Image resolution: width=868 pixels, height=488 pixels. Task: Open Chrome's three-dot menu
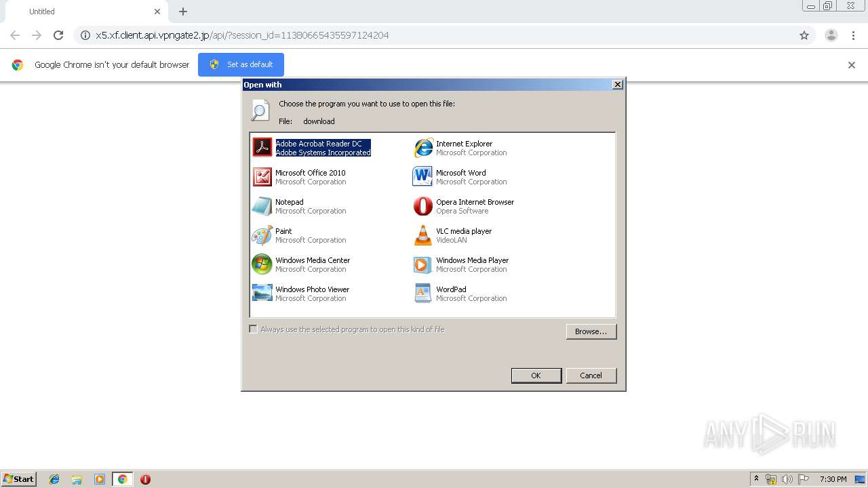853,35
